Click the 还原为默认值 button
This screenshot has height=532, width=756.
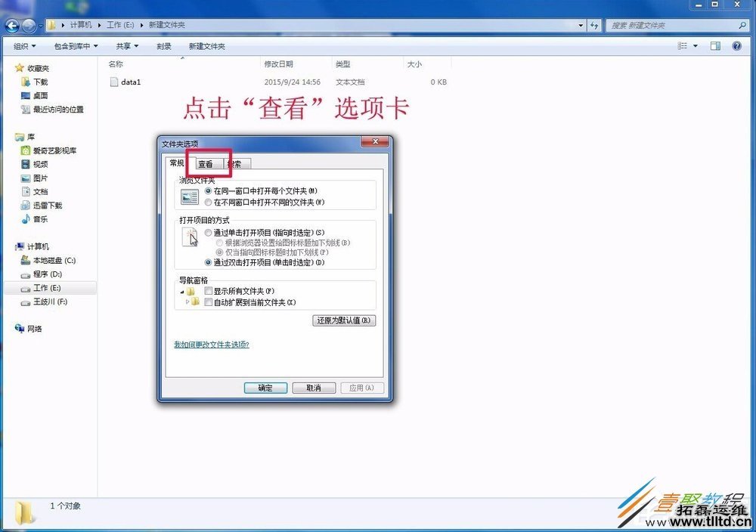[342, 320]
